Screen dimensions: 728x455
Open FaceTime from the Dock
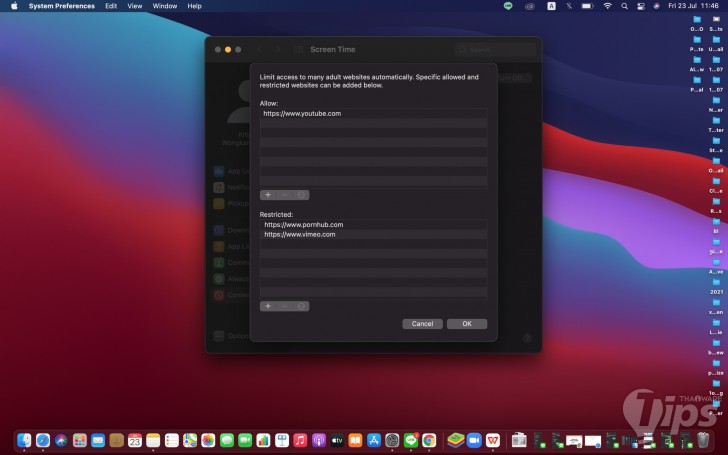245,440
